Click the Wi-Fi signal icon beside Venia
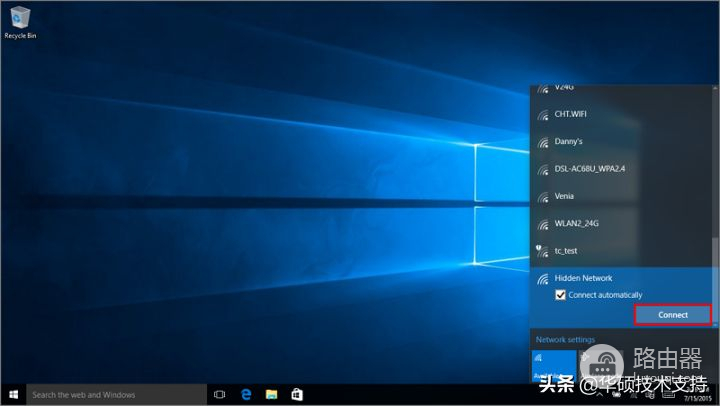720x406 pixels. [542, 196]
